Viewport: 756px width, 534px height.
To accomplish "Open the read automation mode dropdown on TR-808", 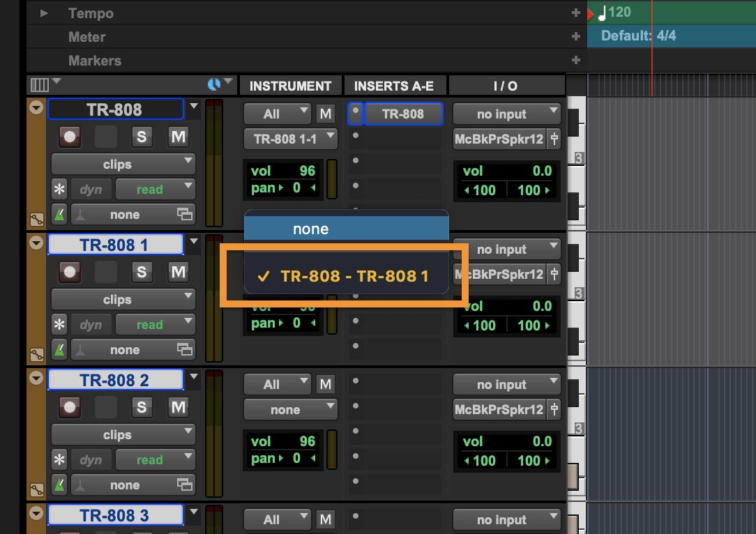I will click(155, 188).
